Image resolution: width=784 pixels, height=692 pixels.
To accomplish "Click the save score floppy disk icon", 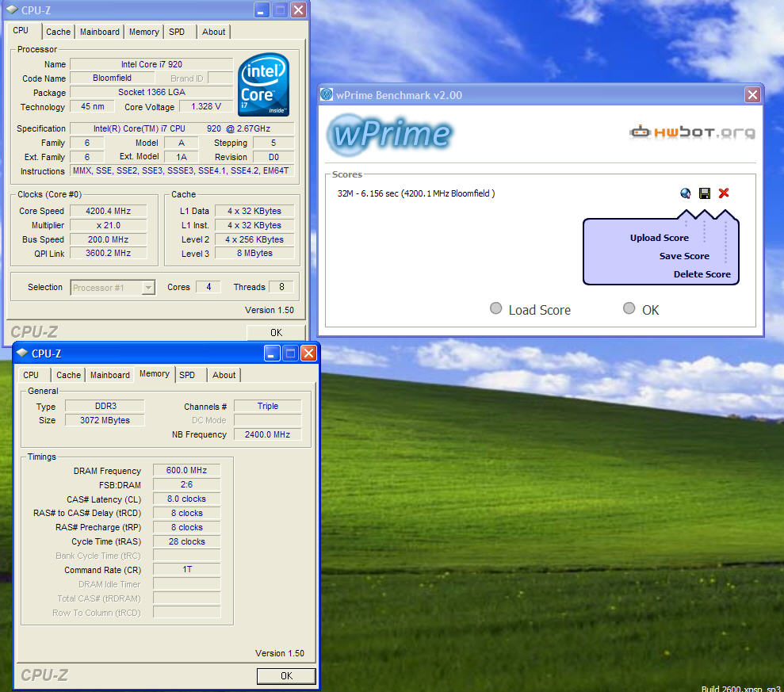I will pos(705,193).
